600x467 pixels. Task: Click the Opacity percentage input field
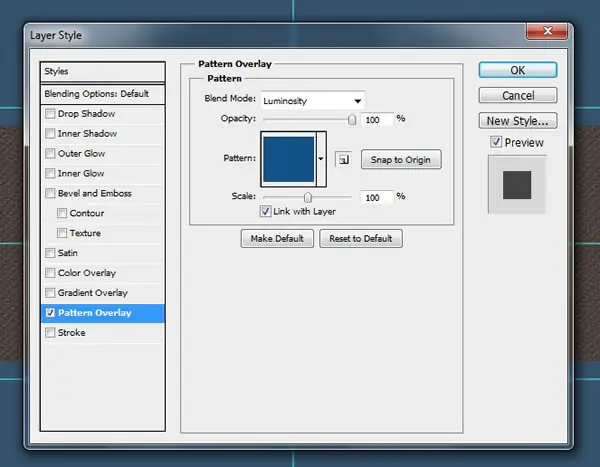377,120
